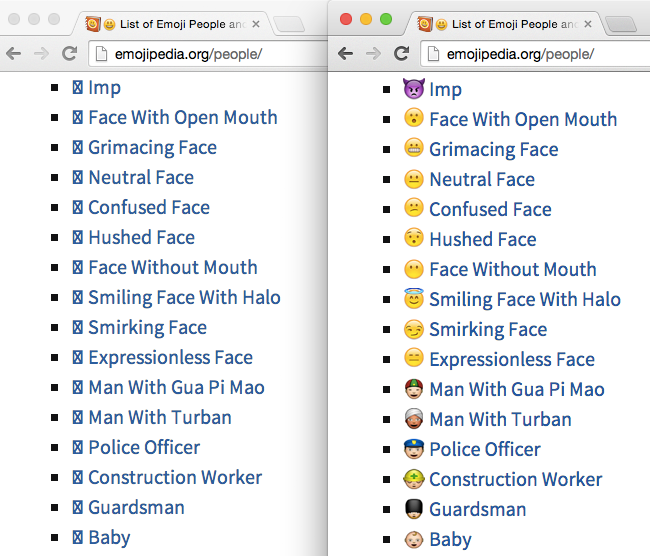Click the Man With Gua Pi Mao emoji icon
The width and height of the screenshot is (650, 556).
coord(414,388)
